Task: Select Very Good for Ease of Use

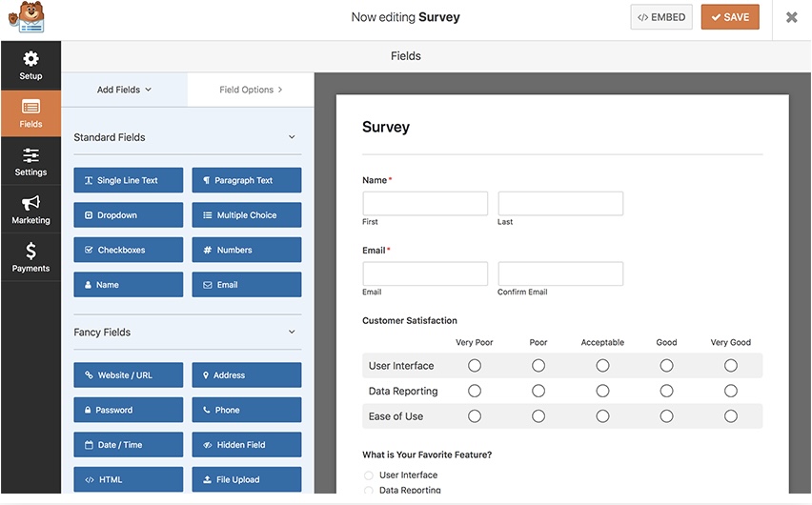Action: [730, 416]
